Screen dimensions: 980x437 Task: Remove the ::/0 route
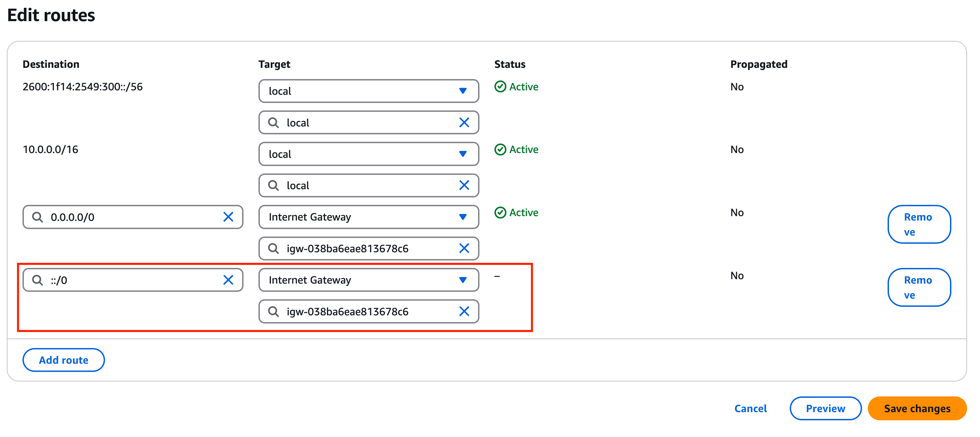919,288
